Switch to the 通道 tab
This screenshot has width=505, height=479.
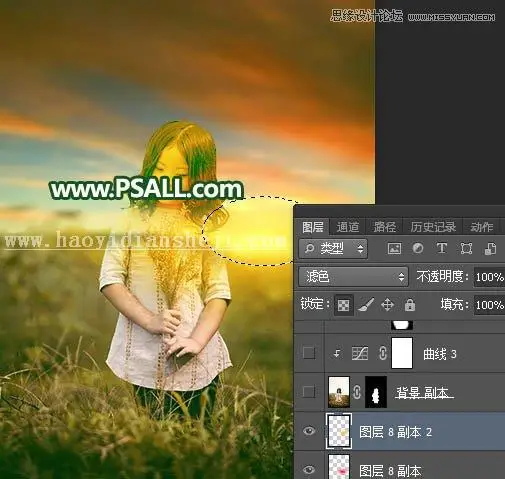(x=348, y=227)
